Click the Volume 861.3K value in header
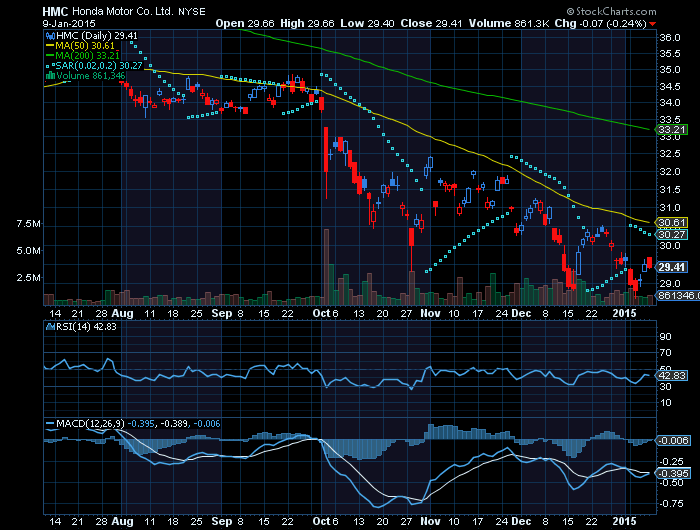 click(x=509, y=23)
